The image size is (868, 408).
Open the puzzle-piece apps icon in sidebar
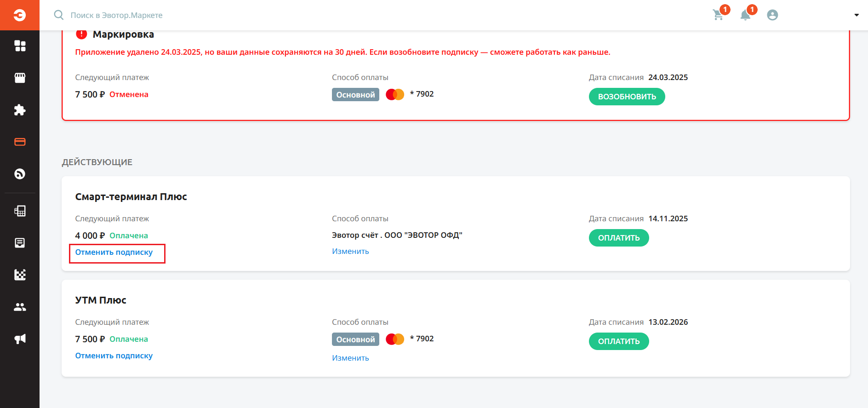click(20, 110)
